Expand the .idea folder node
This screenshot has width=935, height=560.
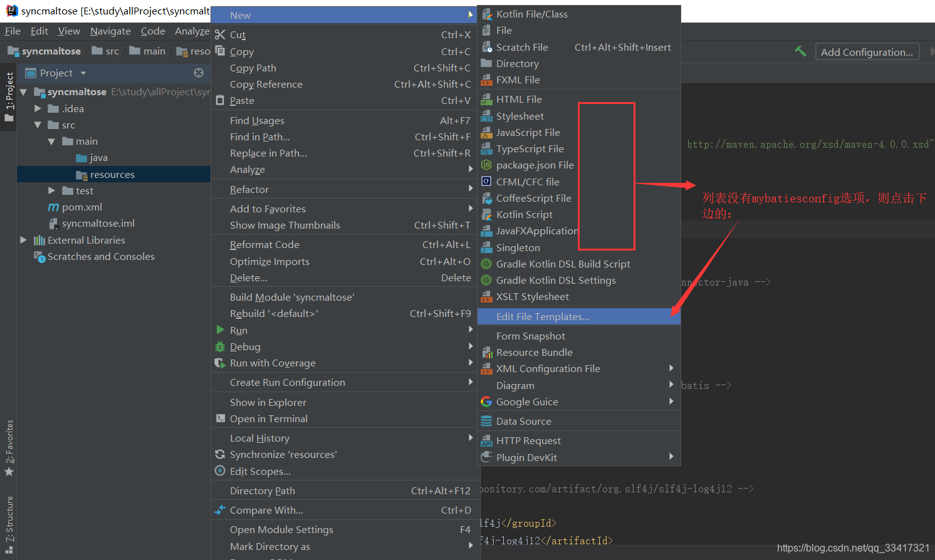pos(38,108)
